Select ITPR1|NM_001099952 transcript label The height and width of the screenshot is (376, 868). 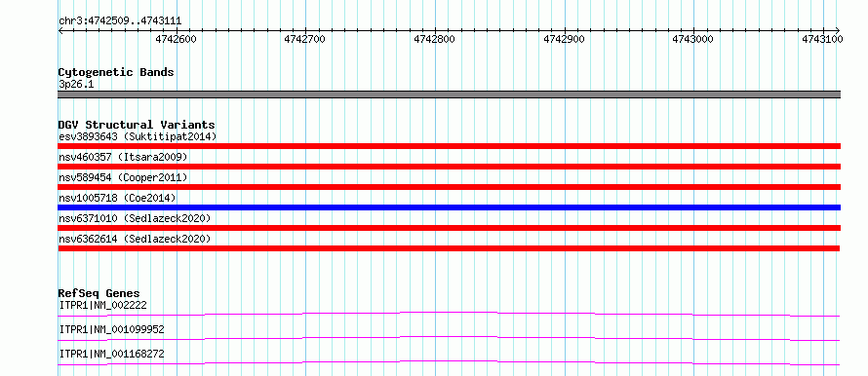click(111, 329)
